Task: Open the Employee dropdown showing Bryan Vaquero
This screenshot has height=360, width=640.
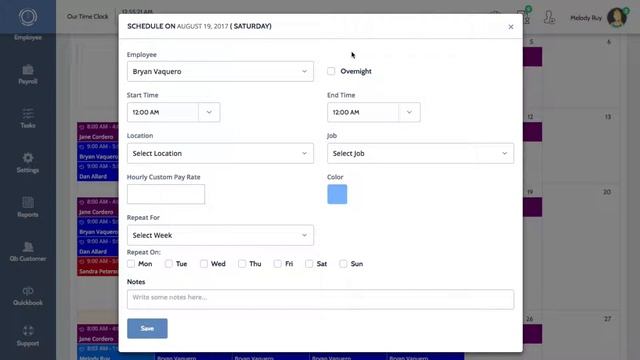Action: pyautogui.click(x=220, y=71)
